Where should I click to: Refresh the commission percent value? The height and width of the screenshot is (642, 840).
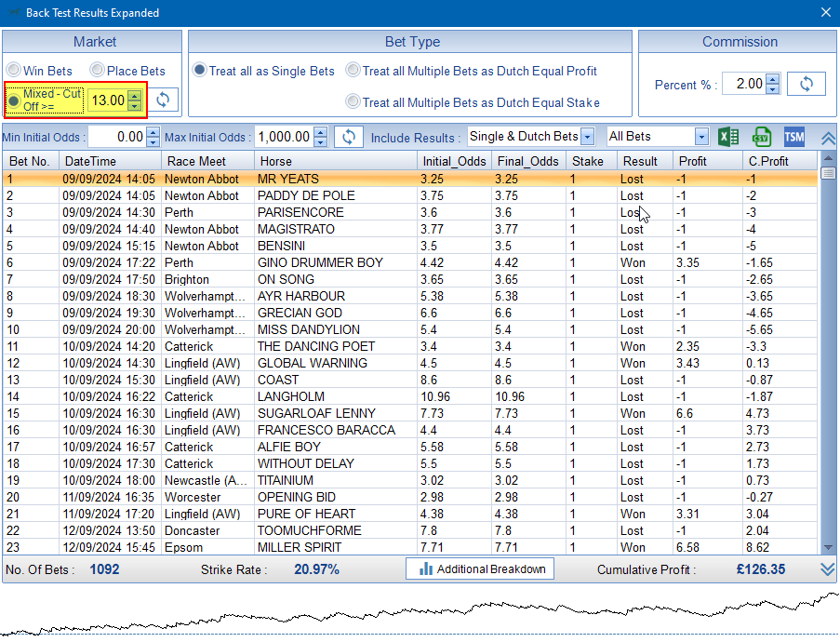[806, 84]
